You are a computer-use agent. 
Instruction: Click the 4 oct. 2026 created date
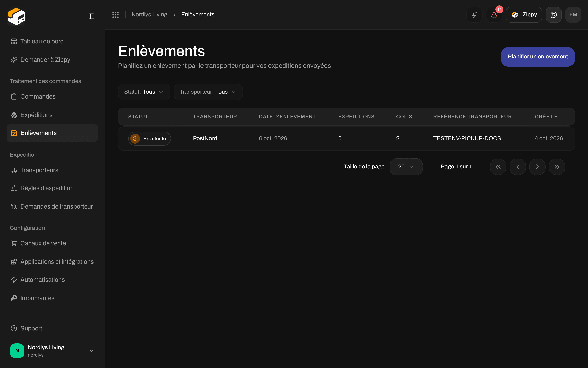pyautogui.click(x=549, y=138)
